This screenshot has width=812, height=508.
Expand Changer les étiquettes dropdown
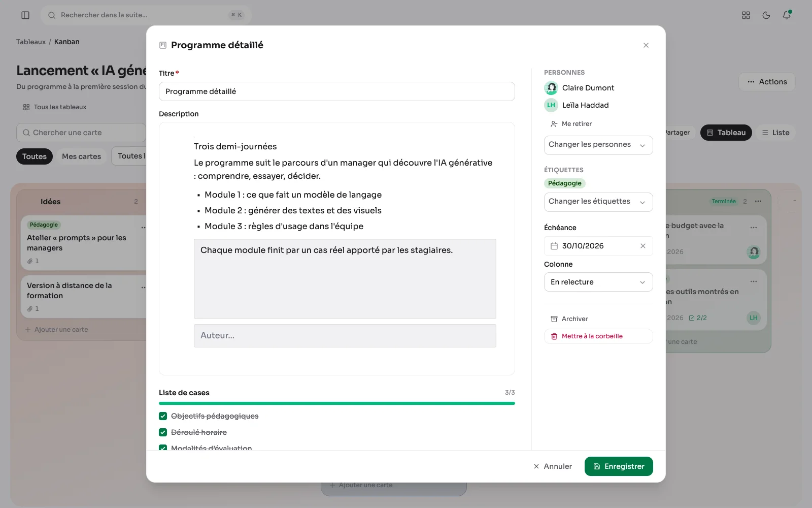[598, 202]
